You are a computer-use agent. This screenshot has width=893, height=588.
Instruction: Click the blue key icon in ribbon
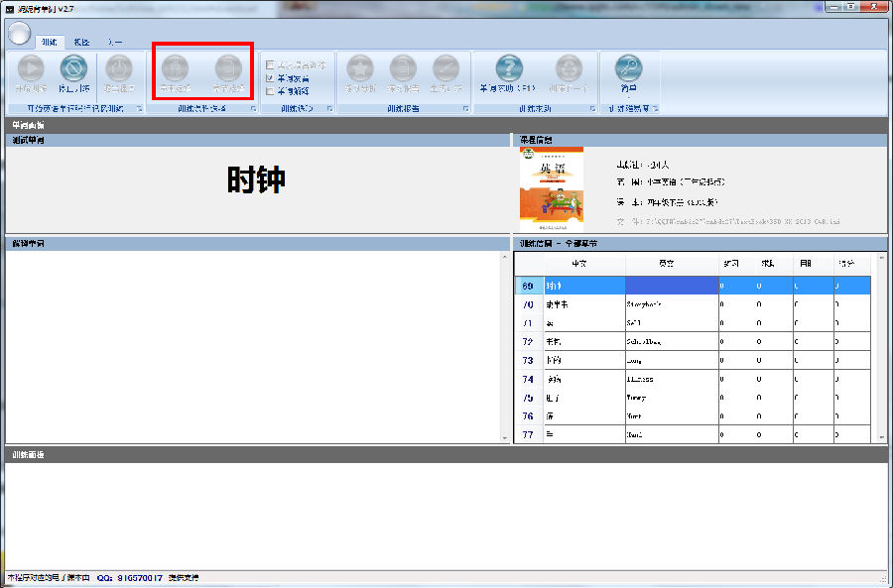[x=628, y=68]
